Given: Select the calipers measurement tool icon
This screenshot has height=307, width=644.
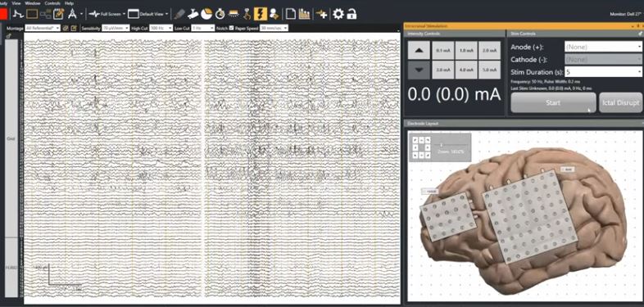Looking at the screenshot, I should coord(72,14).
